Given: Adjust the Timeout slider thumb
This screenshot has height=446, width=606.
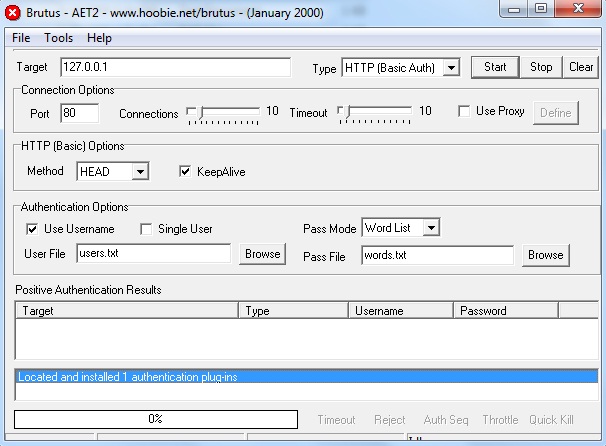Looking at the screenshot, I should [x=348, y=111].
